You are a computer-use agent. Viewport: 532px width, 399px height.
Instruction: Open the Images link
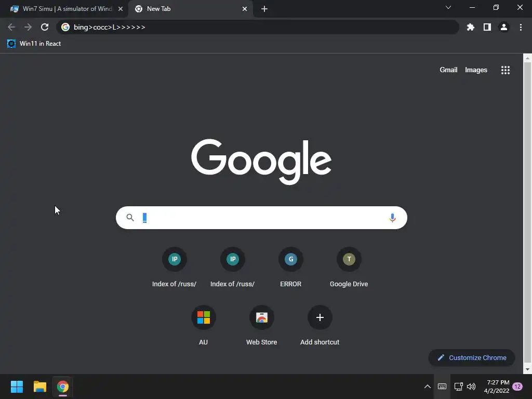(x=476, y=70)
